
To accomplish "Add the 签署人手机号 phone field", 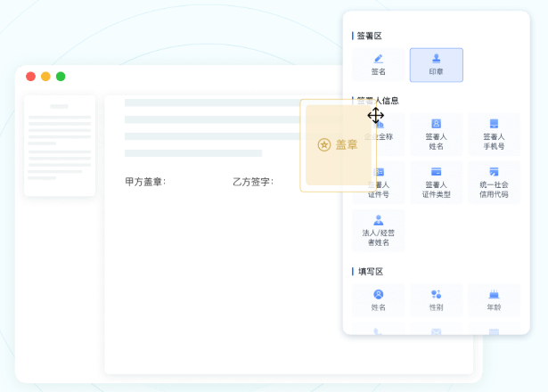I will 494,135.
